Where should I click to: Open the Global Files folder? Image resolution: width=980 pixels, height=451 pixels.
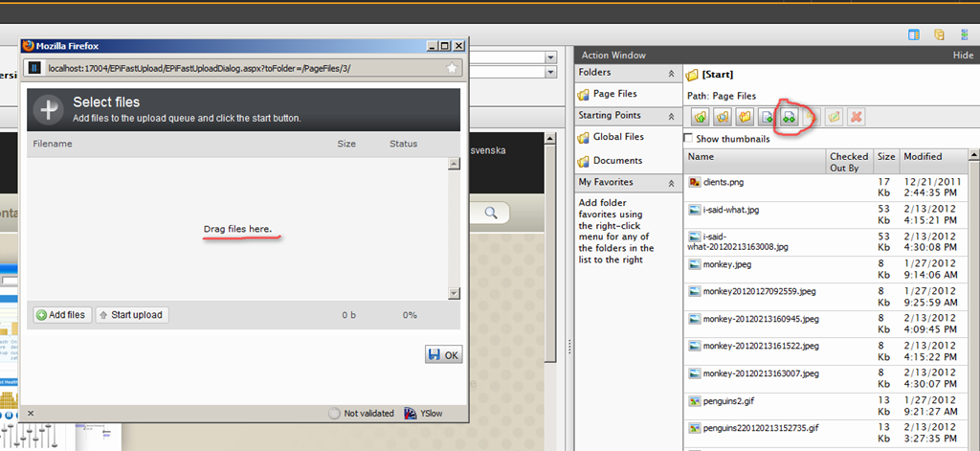[x=617, y=137]
